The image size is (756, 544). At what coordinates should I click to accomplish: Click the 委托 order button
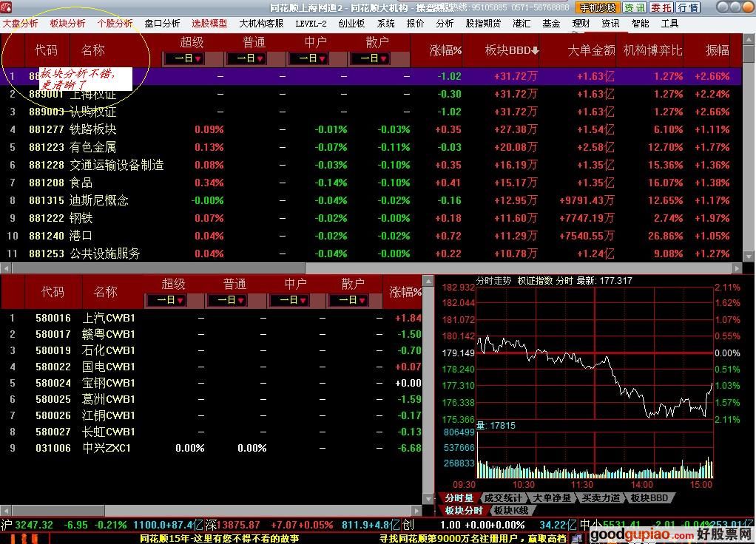[661, 7]
